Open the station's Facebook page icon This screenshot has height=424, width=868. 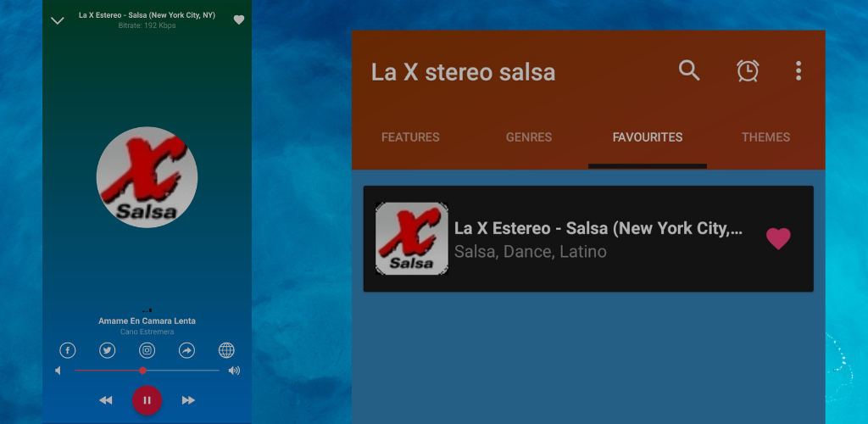pyautogui.click(x=68, y=350)
